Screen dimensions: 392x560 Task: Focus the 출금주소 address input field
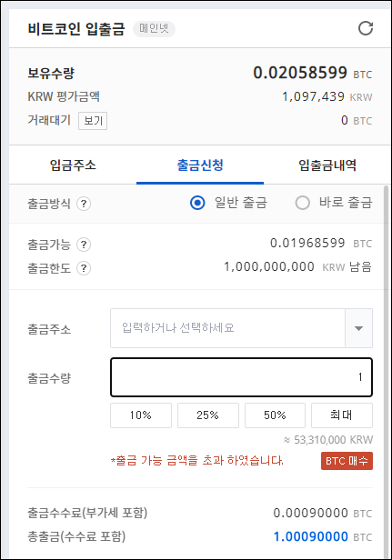227,328
